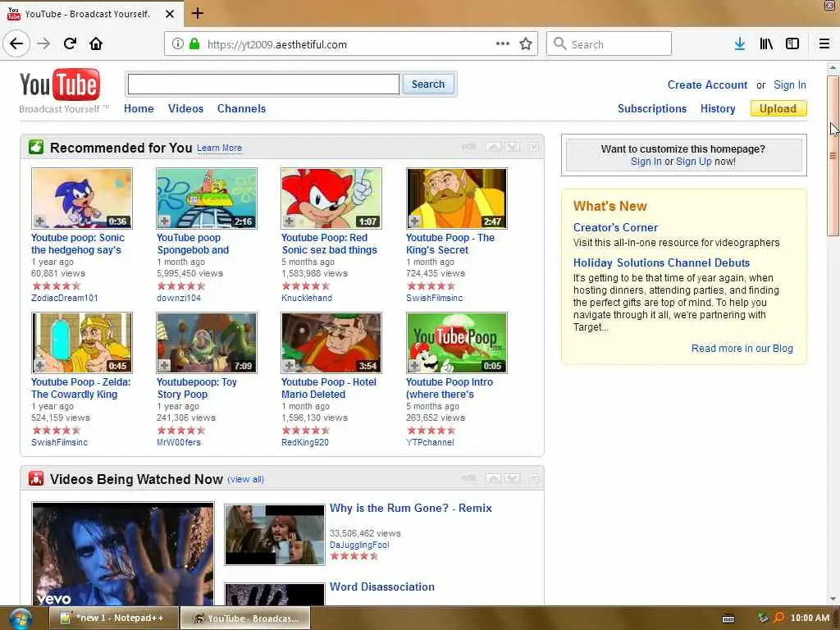The width and height of the screenshot is (840, 630).
Task: Open the Library bookshelf icon
Action: click(x=766, y=44)
